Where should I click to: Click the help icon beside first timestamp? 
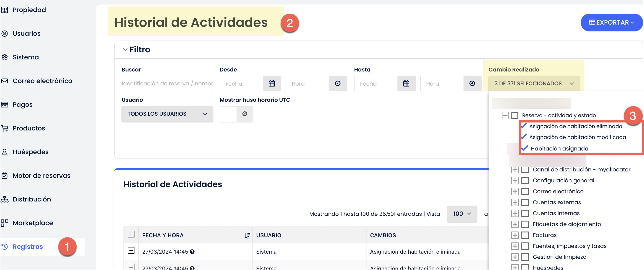tap(192, 252)
